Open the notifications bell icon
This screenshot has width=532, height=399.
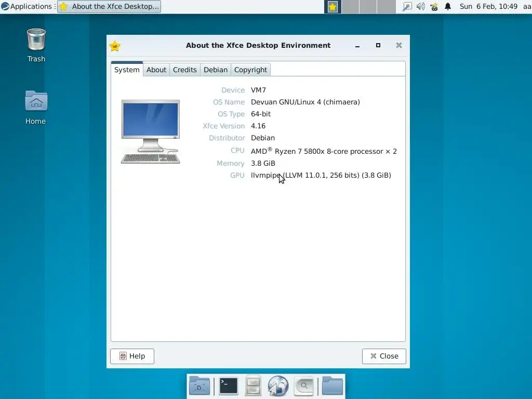click(448, 6)
